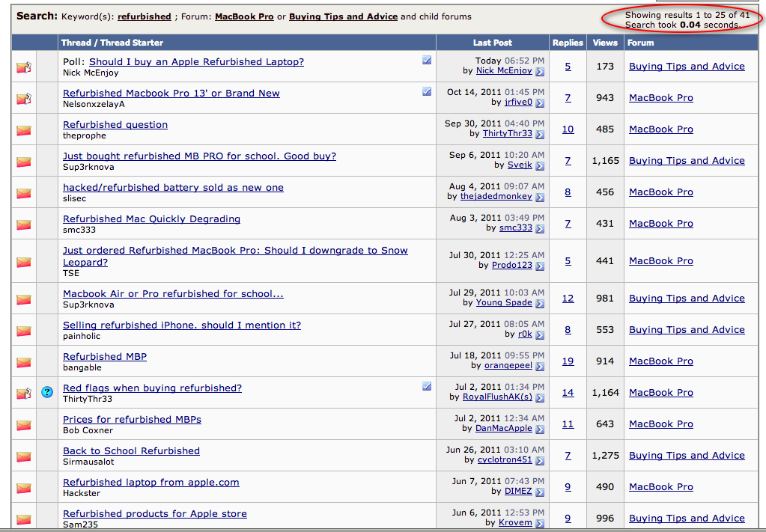Go to last post icon beside Young Spade
This screenshot has width=766, height=532.
pos(540,304)
